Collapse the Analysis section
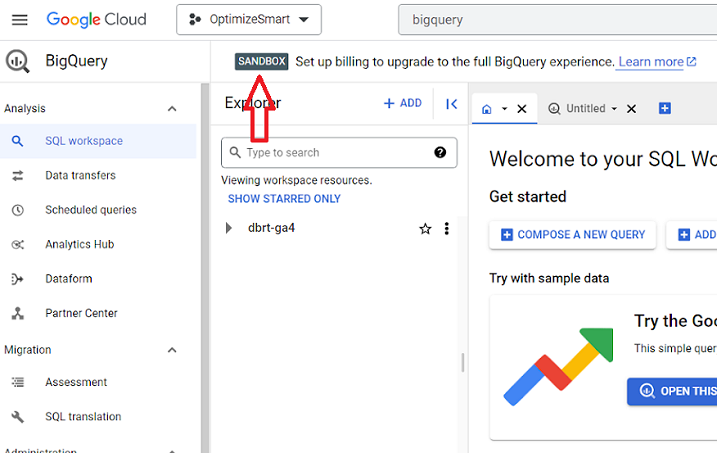The height and width of the screenshot is (453, 717). [172, 109]
